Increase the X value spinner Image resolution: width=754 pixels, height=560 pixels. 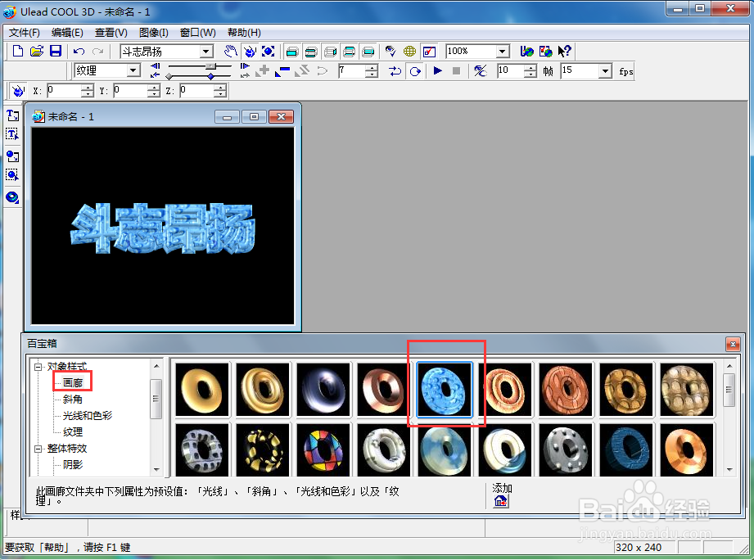point(87,88)
